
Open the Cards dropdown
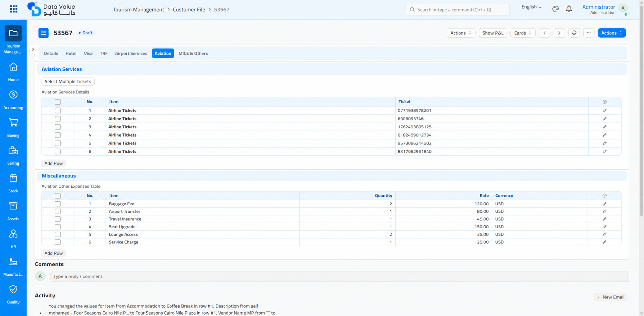click(523, 33)
